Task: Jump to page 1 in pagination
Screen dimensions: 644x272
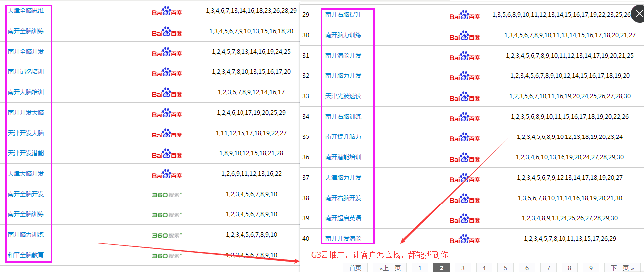Action: coord(420,268)
